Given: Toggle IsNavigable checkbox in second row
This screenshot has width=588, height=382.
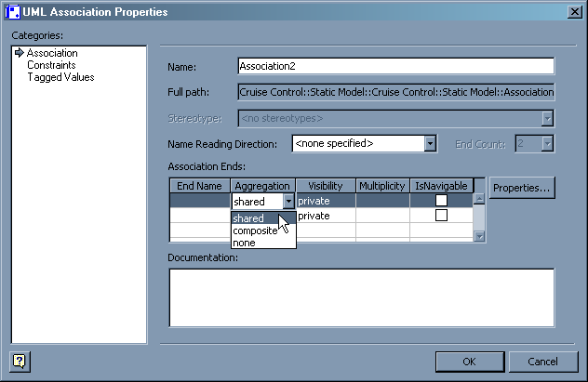Looking at the screenshot, I should click(x=442, y=215).
